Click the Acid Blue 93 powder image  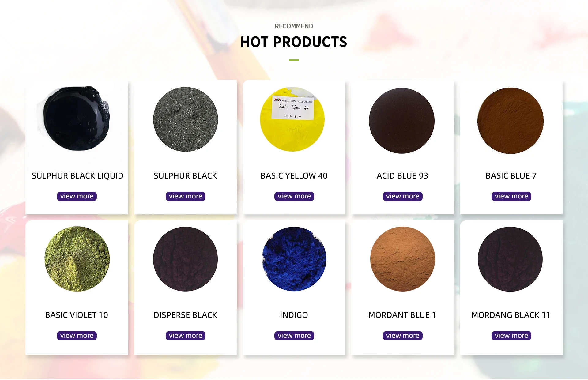pyautogui.click(x=402, y=121)
